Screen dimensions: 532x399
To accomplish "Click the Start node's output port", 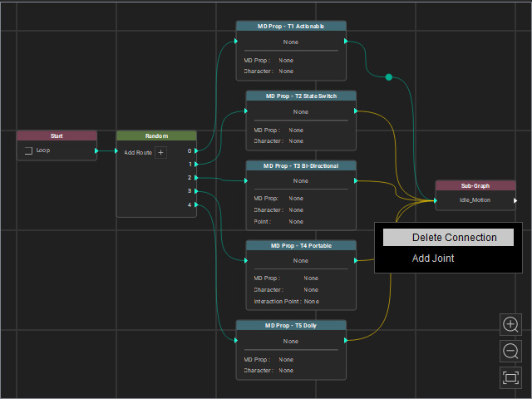I will 96,150.
